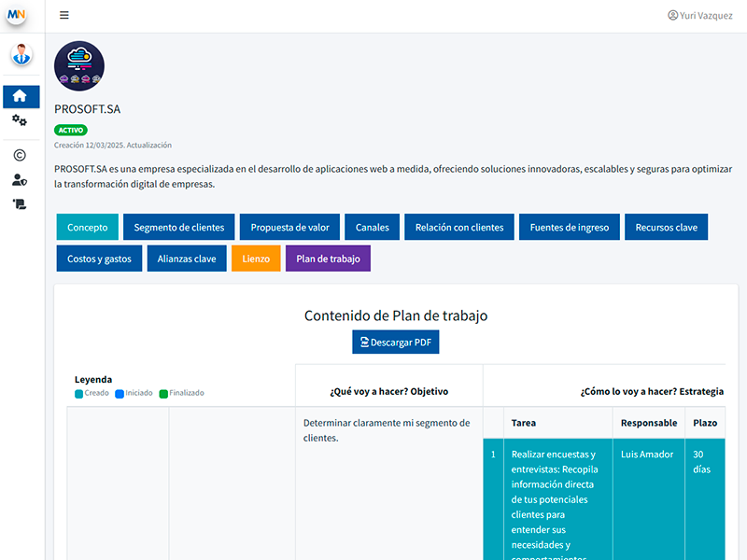Open the settings gears icon
The height and width of the screenshot is (560, 747).
pos(20,120)
